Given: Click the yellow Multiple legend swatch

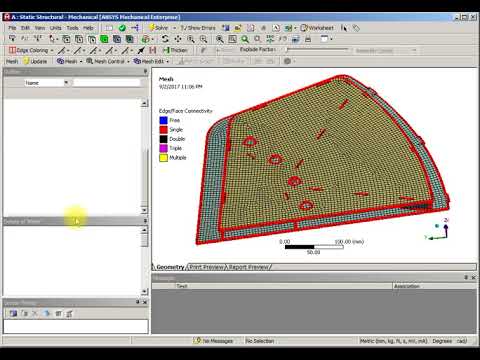Looking at the screenshot, I should click(163, 158).
